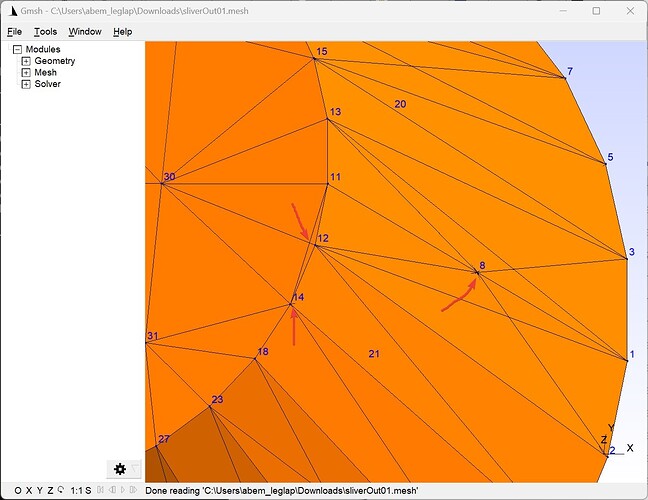The width and height of the screenshot is (648, 500).
Task: Click mesh node label 8
Action: (x=482, y=265)
